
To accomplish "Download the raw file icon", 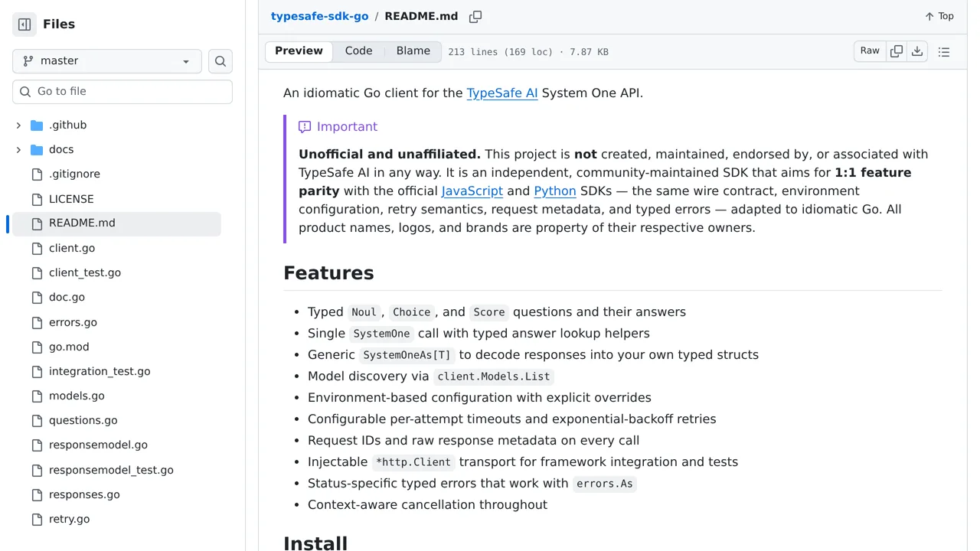I will click(917, 51).
